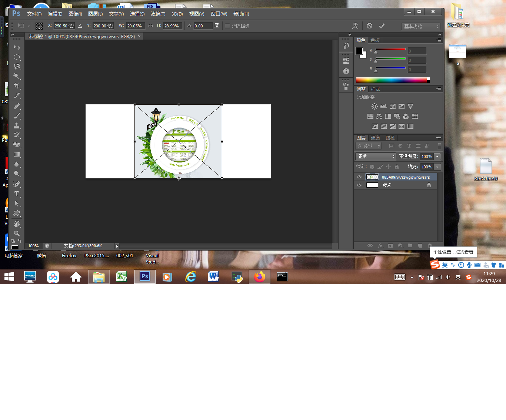Hide the 083409rw7rzwgqwrxwsrrs layer
This screenshot has width=506, height=420.
click(359, 177)
